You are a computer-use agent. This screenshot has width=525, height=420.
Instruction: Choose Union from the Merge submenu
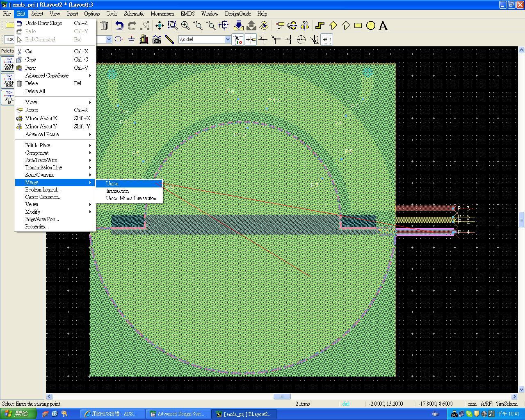click(129, 183)
